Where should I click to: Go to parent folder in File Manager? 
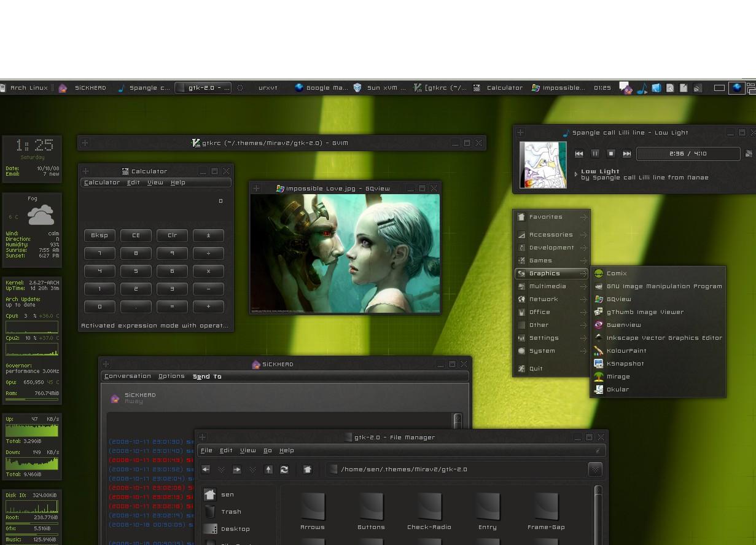[268, 469]
